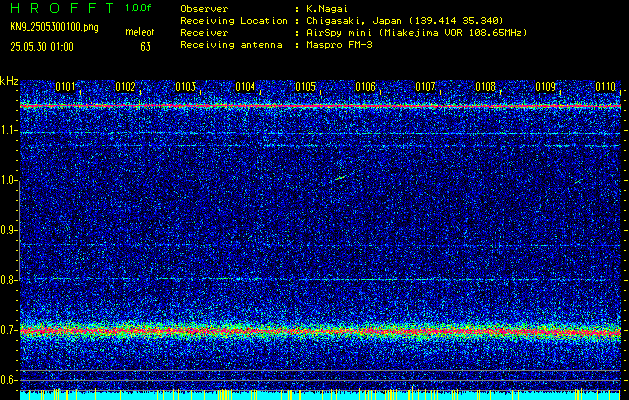Click the 0.9 kHz axis label

click(7, 230)
